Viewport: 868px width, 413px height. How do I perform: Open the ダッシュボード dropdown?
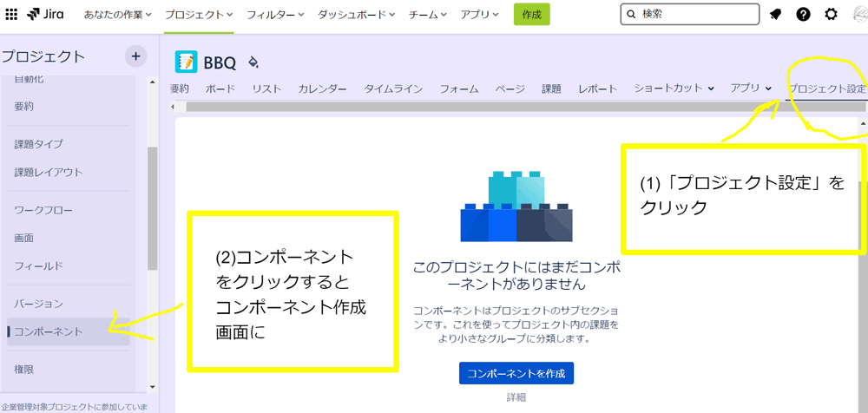tap(356, 15)
